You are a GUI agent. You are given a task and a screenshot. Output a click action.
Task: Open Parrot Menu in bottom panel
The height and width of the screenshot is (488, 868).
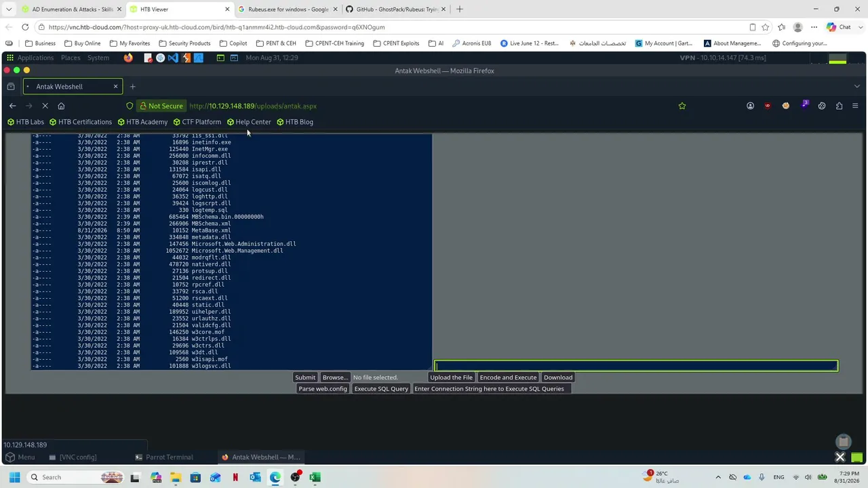[x=20, y=457]
